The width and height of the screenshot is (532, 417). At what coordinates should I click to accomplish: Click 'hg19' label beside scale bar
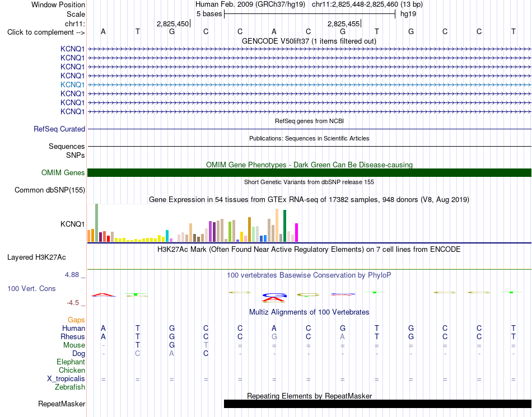(408, 14)
